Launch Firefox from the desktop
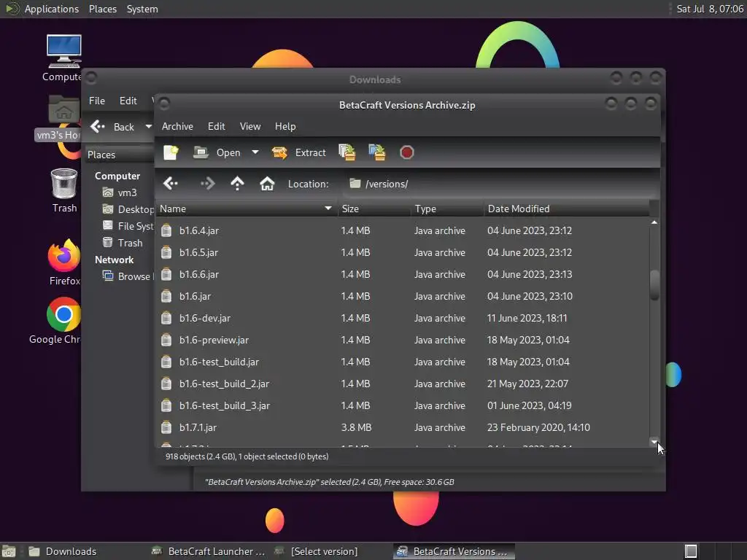This screenshot has width=747, height=560. point(64,262)
